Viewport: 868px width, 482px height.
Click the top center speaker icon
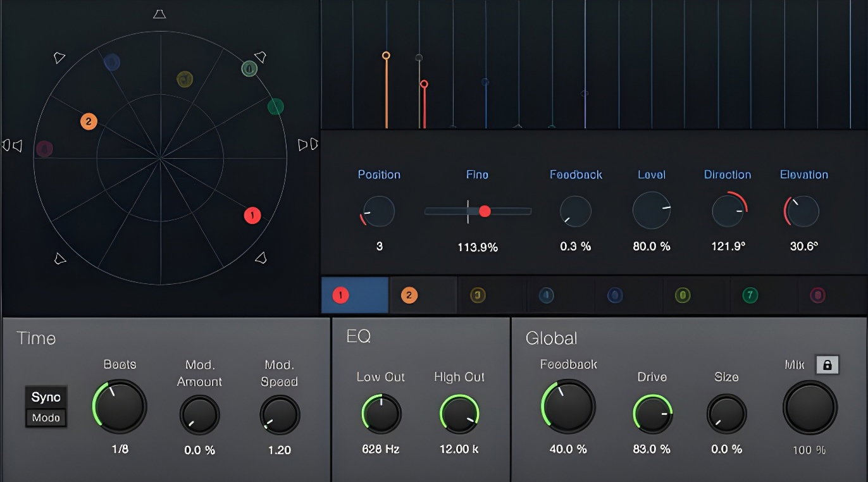159,14
